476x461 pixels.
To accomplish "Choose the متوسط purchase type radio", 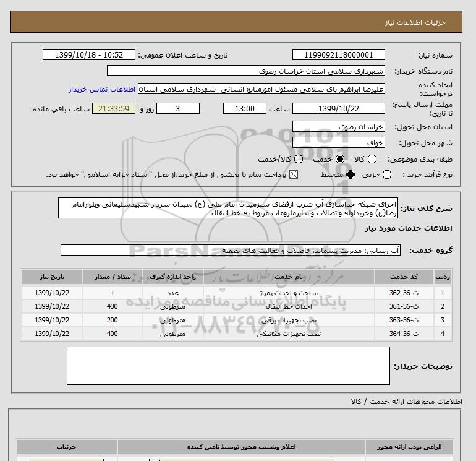I will (351, 174).
